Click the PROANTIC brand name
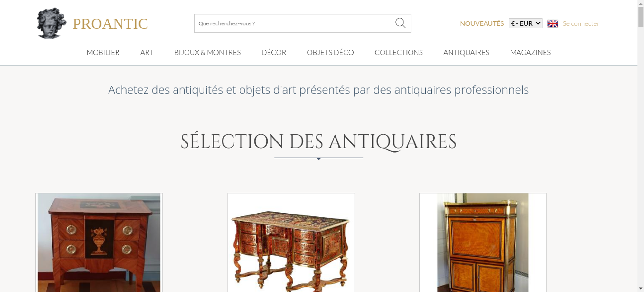 click(x=110, y=24)
